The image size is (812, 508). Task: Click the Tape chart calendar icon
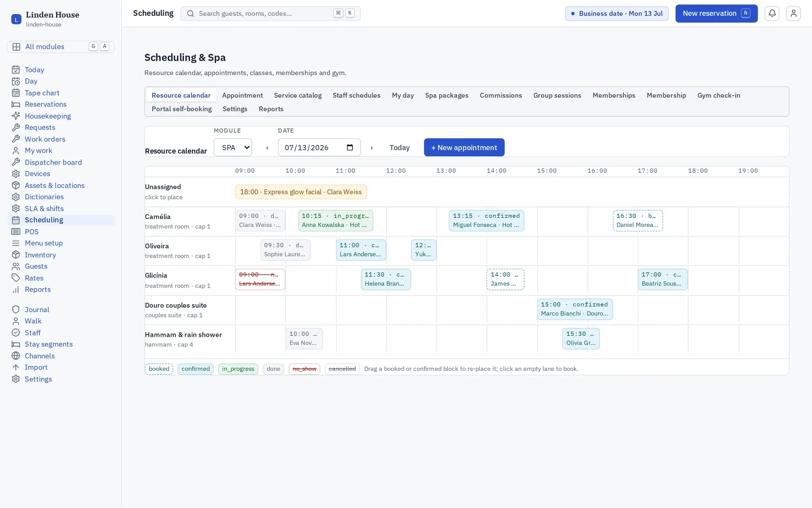[x=16, y=93]
